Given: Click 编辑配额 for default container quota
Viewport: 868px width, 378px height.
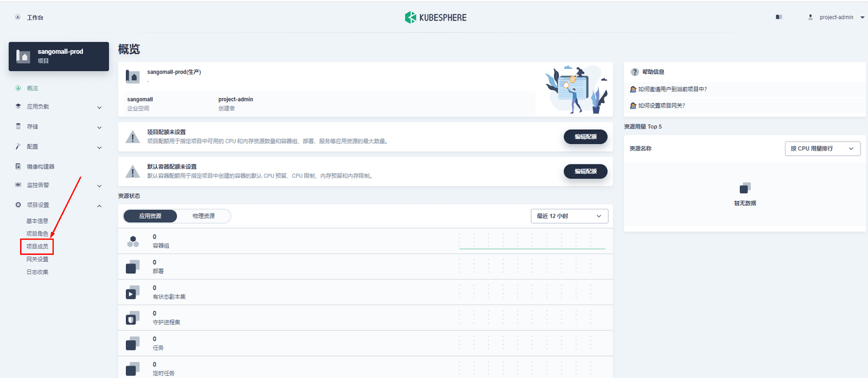Looking at the screenshot, I should [x=585, y=171].
